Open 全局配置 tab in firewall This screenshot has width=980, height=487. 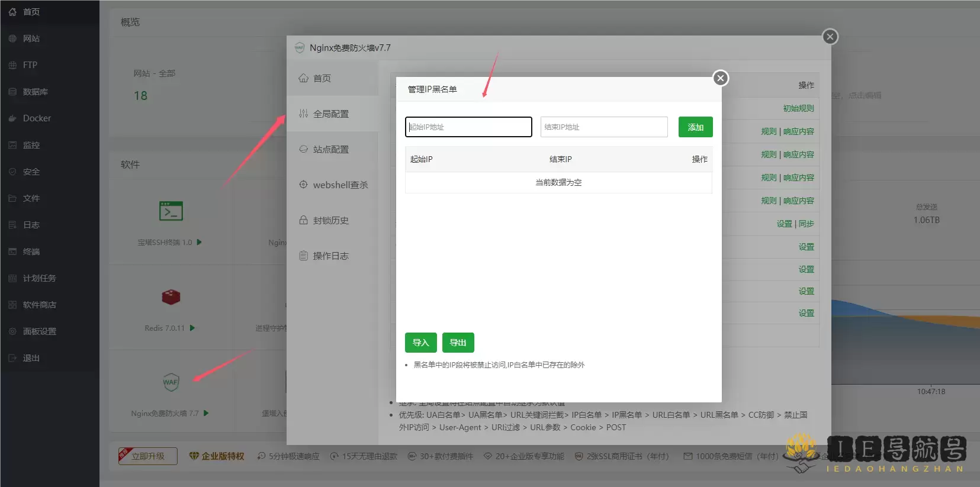(x=333, y=114)
